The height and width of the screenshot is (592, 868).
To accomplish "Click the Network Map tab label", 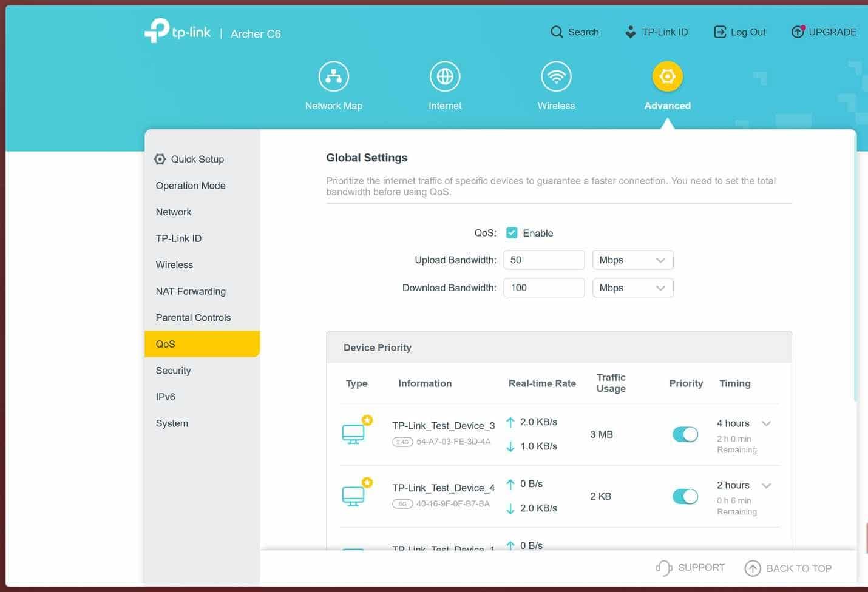I will [x=334, y=106].
